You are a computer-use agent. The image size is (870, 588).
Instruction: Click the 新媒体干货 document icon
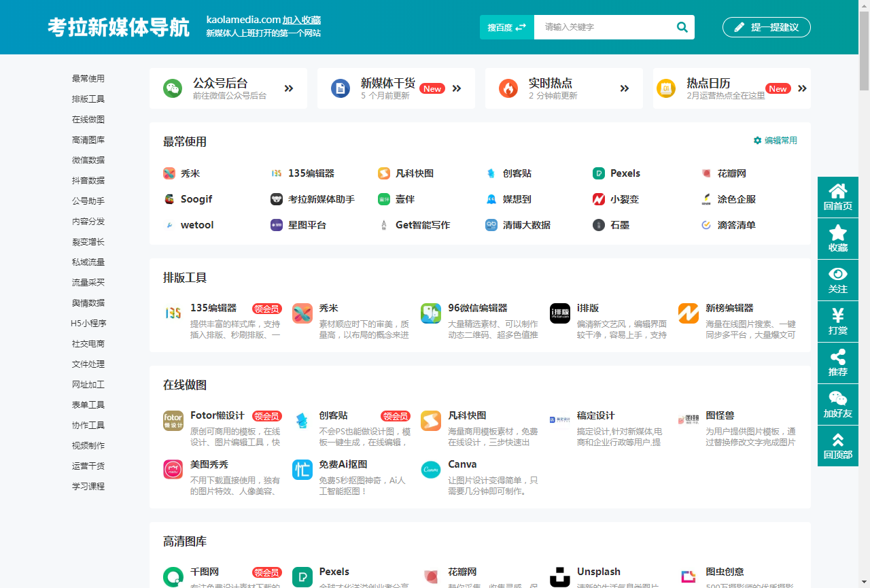pos(341,88)
